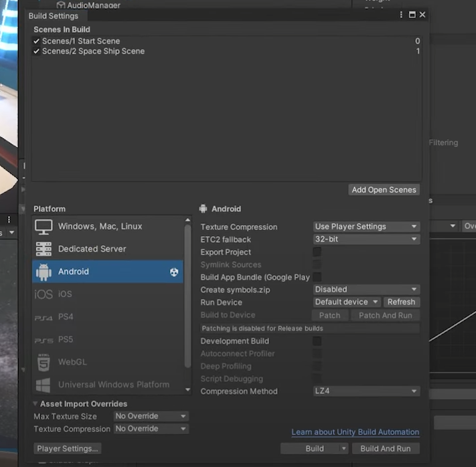Click the Filtering label in background inspector
Image resolution: width=476 pixels, height=467 pixels.
(x=443, y=143)
